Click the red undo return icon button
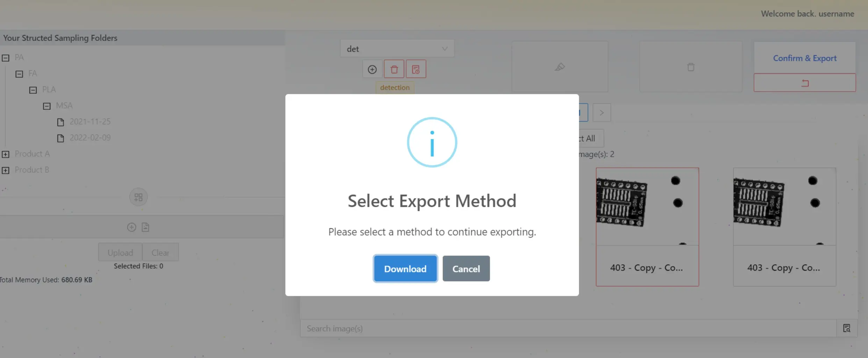Image resolution: width=868 pixels, height=358 pixels. [804, 83]
